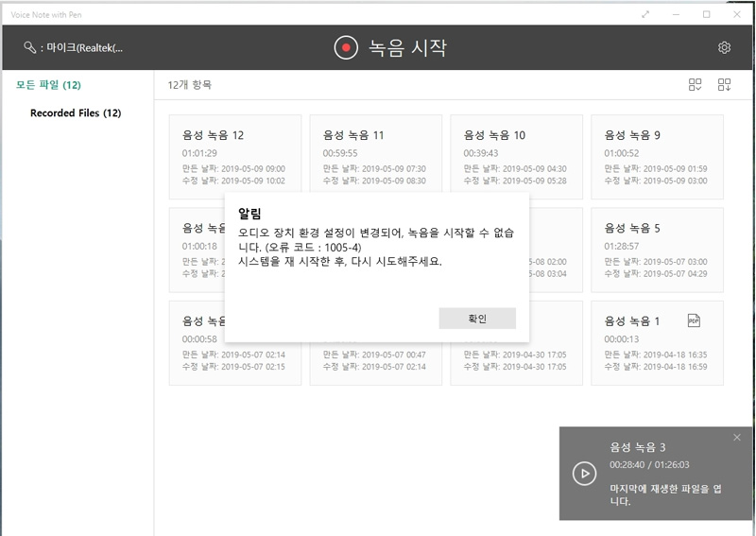756x536 pixels.
Task: Click the 00:28:40 / 01:26:03 playback time
Action: click(649, 464)
